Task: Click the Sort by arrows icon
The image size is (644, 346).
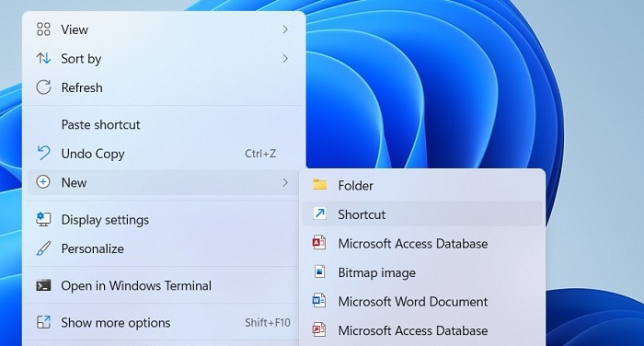Action: pyautogui.click(x=43, y=58)
